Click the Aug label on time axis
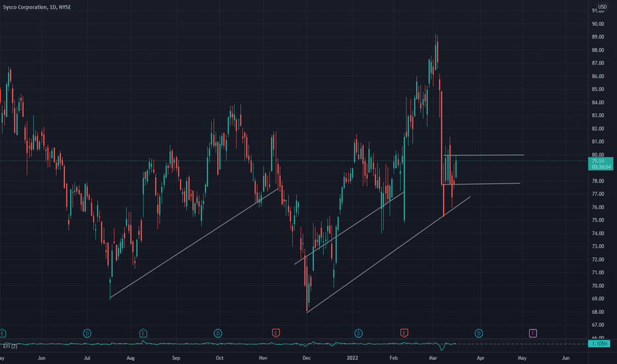Screen dimensions: 617x364 tap(130, 358)
